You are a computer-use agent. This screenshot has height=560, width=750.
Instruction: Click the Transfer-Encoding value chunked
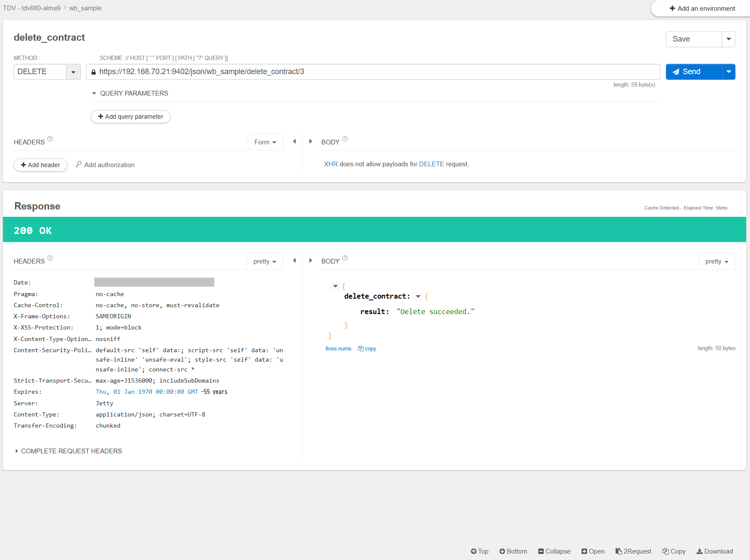pyautogui.click(x=108, y=426)
